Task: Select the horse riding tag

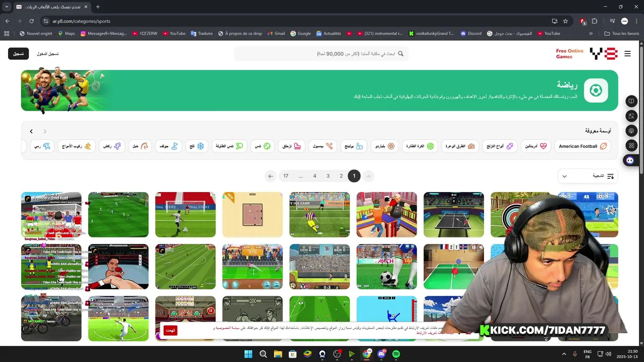Action: 140,146
